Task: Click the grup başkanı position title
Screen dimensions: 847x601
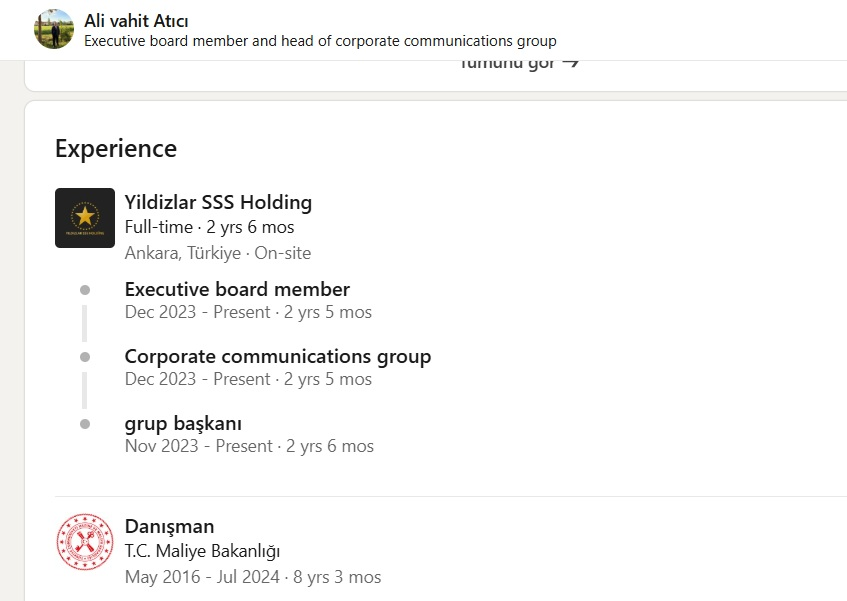Action: click(183, 424)
